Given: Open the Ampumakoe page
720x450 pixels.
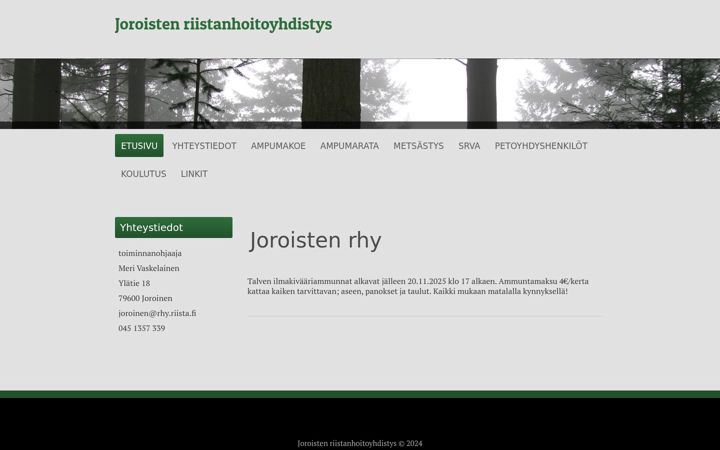Looking at the screenshot, I should tap(278, 146).
